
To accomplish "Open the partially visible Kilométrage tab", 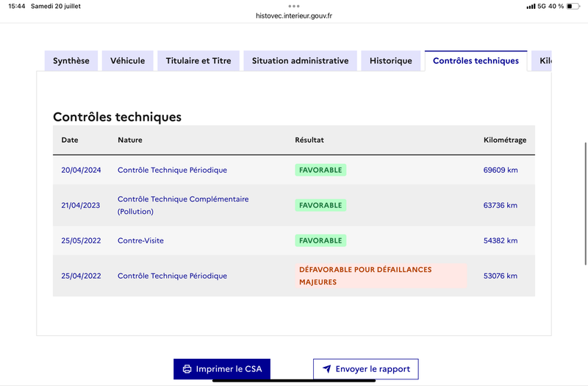I will (x=542, y=61).
